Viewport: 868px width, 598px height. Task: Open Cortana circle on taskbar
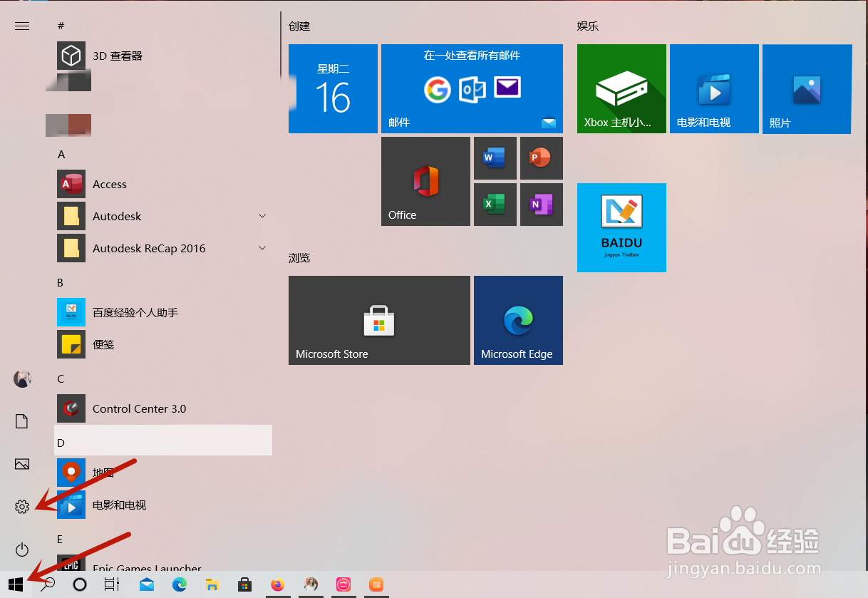(80, 584)
